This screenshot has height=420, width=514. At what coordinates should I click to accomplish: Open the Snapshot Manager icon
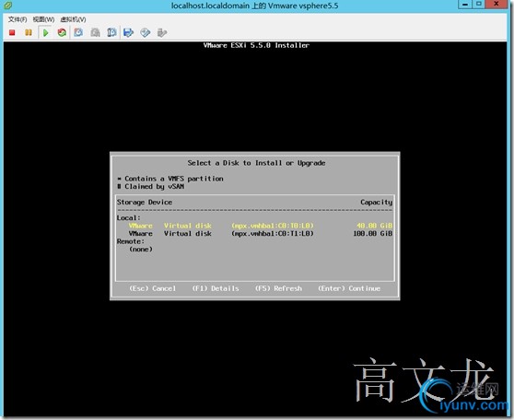point(111,32)
